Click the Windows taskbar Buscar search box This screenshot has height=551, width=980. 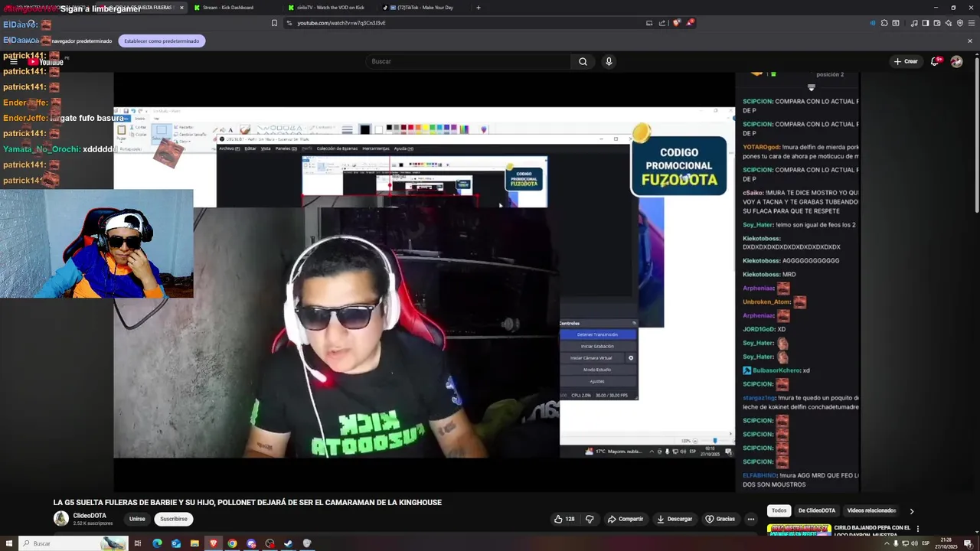pos(72,543)
